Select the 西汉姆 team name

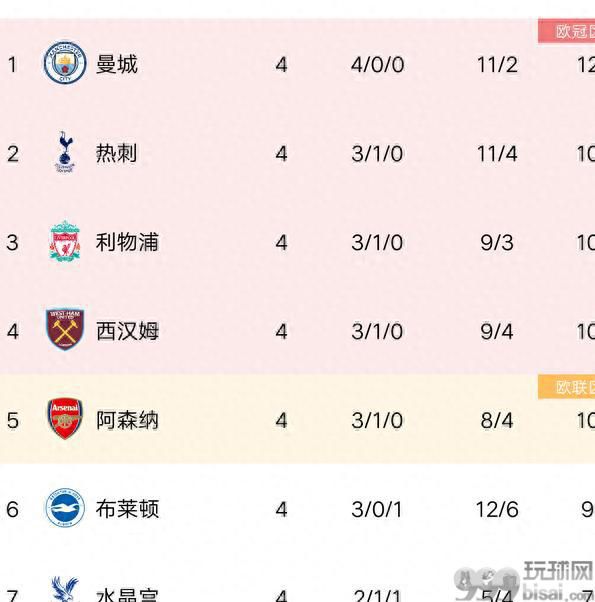tap(127, 331)
